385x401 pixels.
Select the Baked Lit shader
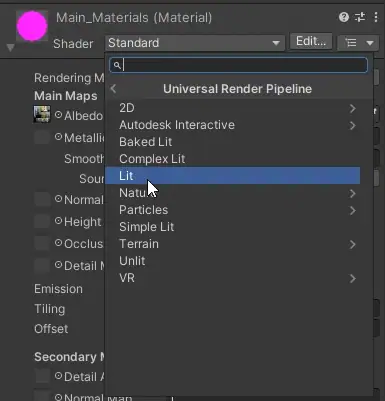(233, 142)
